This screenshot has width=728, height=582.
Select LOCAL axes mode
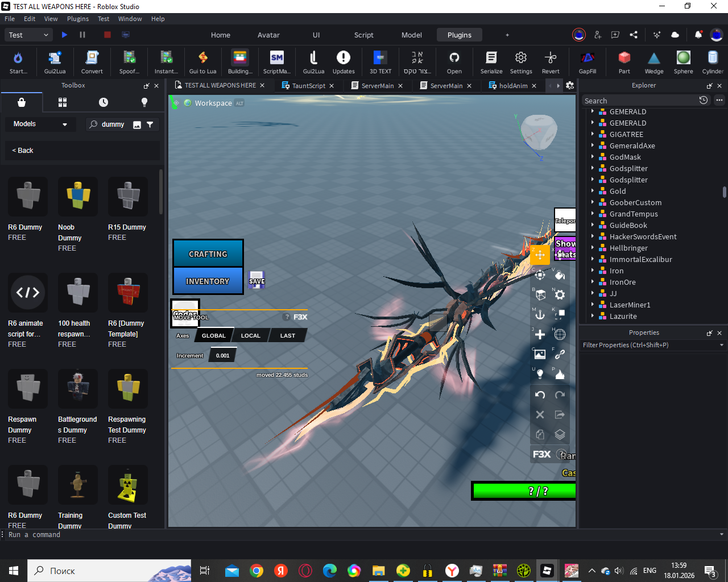pyautogui.click(x=250, y=335)
